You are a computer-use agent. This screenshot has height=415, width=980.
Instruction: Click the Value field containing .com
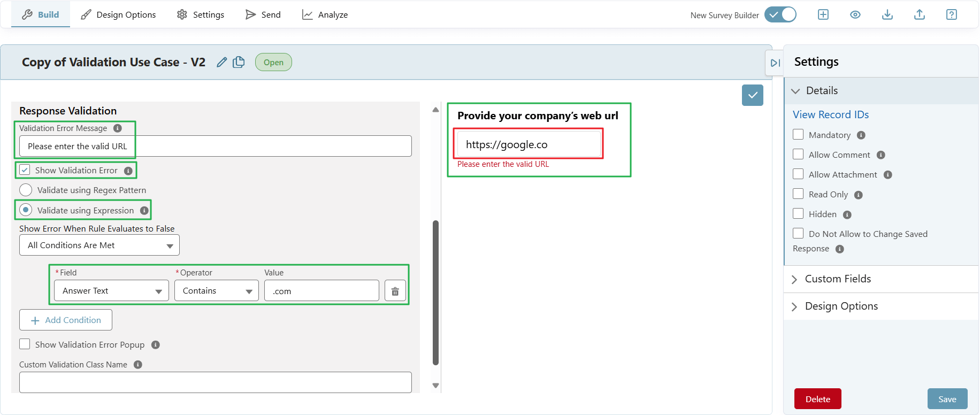pyautogui.click(x=321, y=291)
